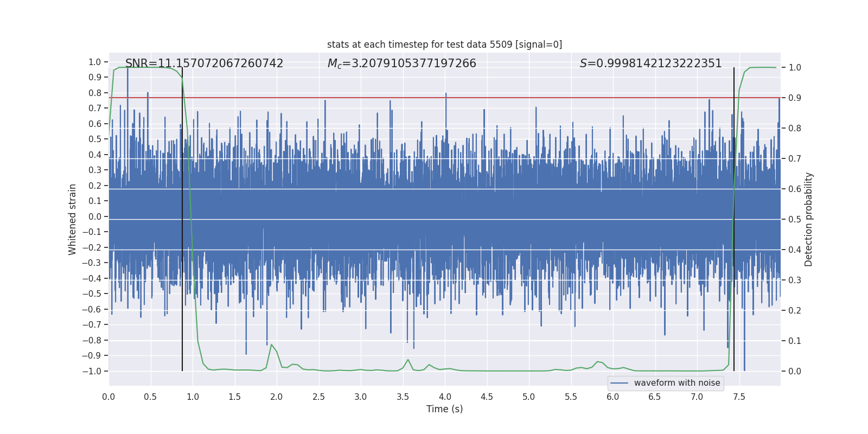Click the left axis tick label −1.0
The image size is (868, 434).
(x=92, y=371)
